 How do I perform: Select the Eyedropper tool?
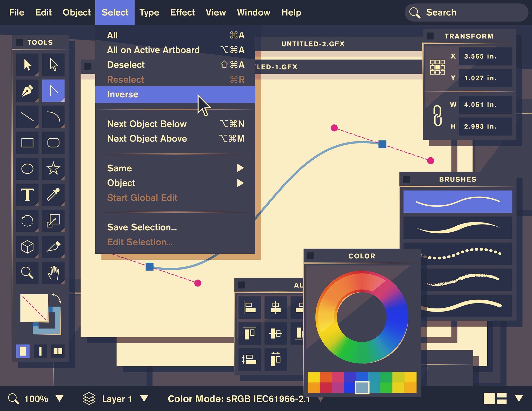pyautogui.click(x=53, y=195)
